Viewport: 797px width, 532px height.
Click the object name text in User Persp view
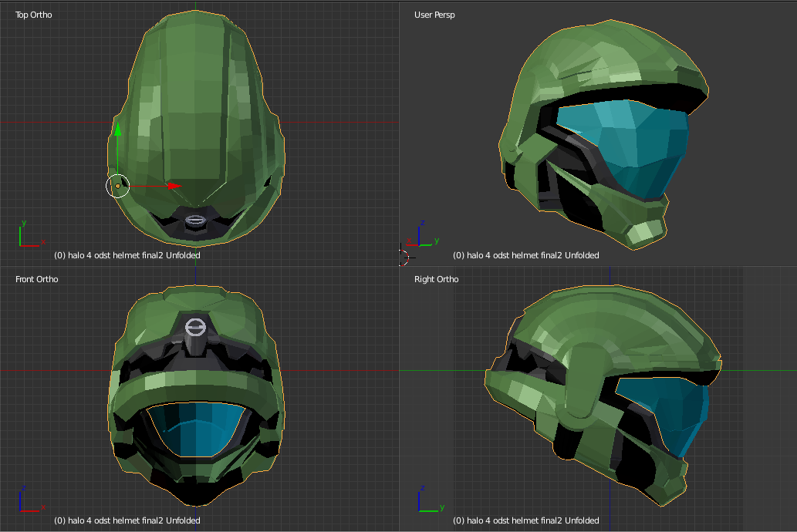tap(526, 255)
